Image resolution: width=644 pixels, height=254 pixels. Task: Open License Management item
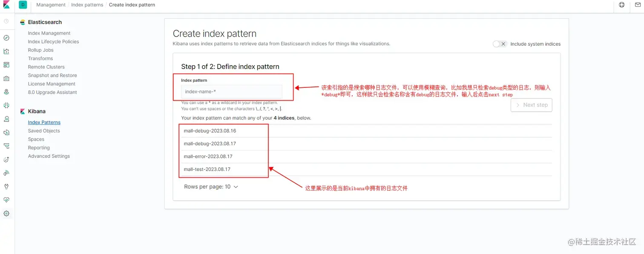(52, 84)
